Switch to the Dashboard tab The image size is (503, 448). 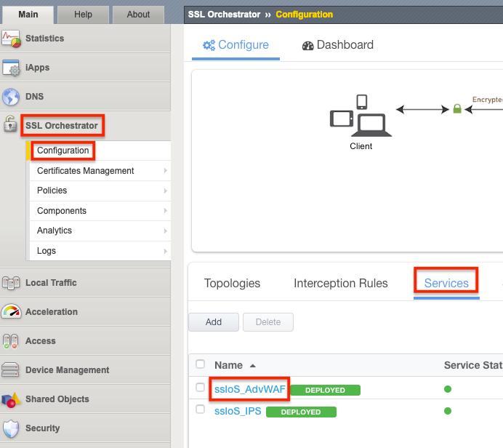[x=337, y=45]
